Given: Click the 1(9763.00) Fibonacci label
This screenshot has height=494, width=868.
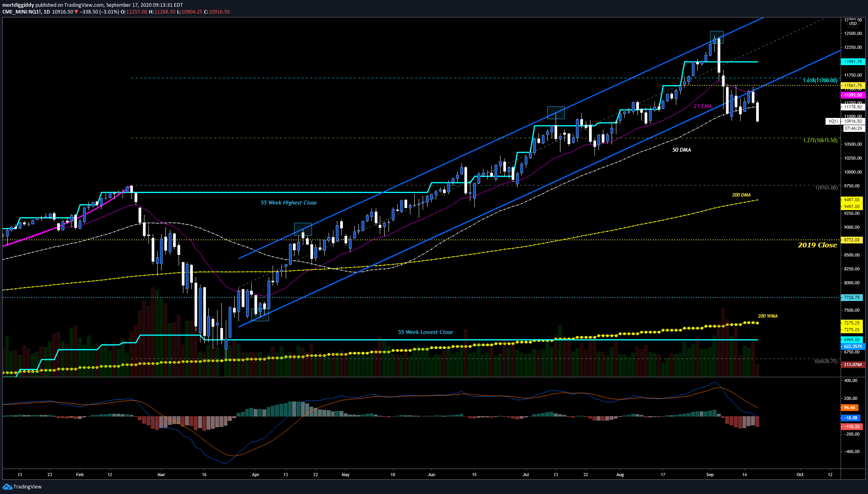Looking at the screenshot, I should coord(826,187).
